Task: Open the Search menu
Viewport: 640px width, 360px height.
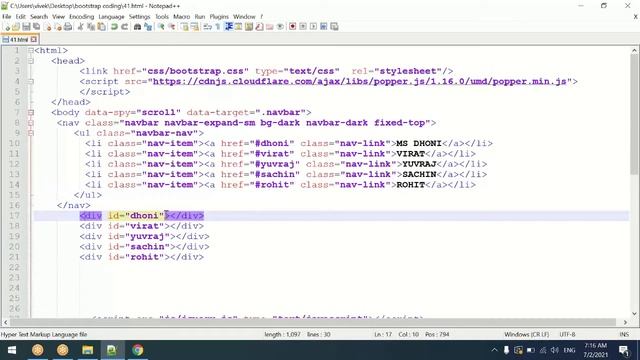Action: (x=39, y=17)
